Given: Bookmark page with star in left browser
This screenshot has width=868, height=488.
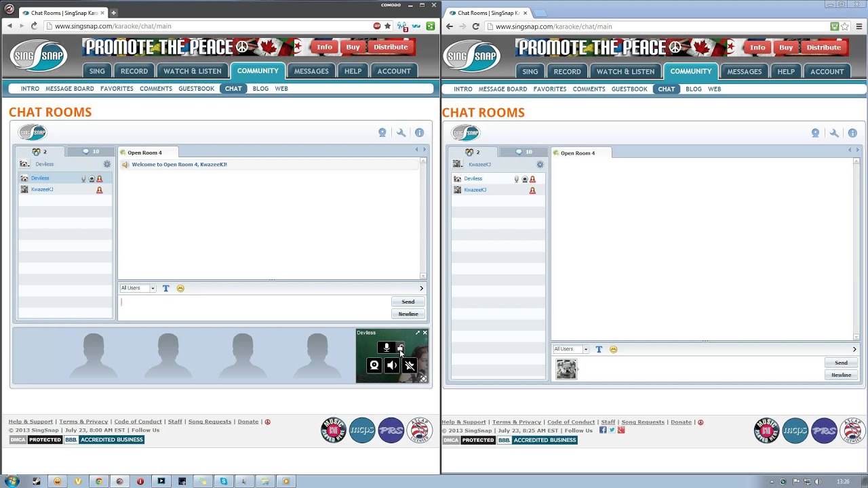Looking at the screenshot, I should click(387, 26).
